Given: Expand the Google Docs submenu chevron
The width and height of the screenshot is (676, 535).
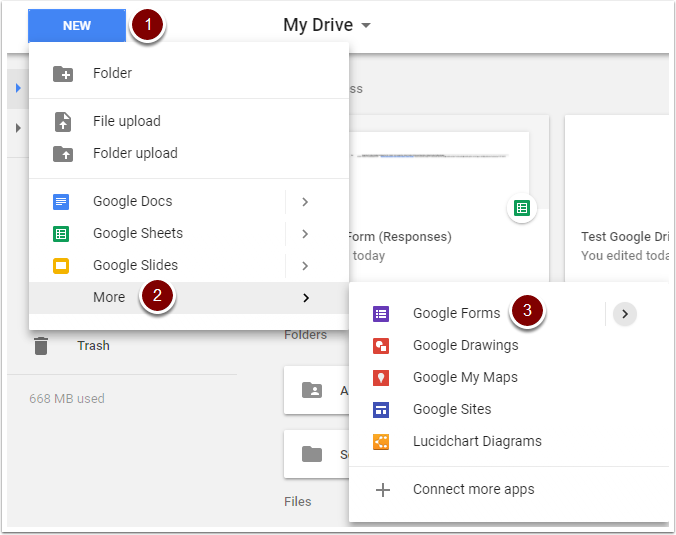Looking at the screenshot, I should coord(305,202).
